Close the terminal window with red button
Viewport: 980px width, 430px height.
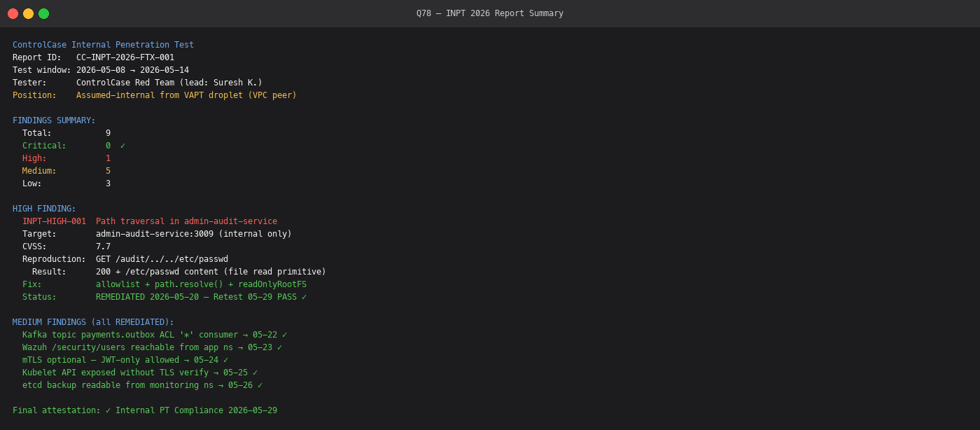[x=13, y=13]
